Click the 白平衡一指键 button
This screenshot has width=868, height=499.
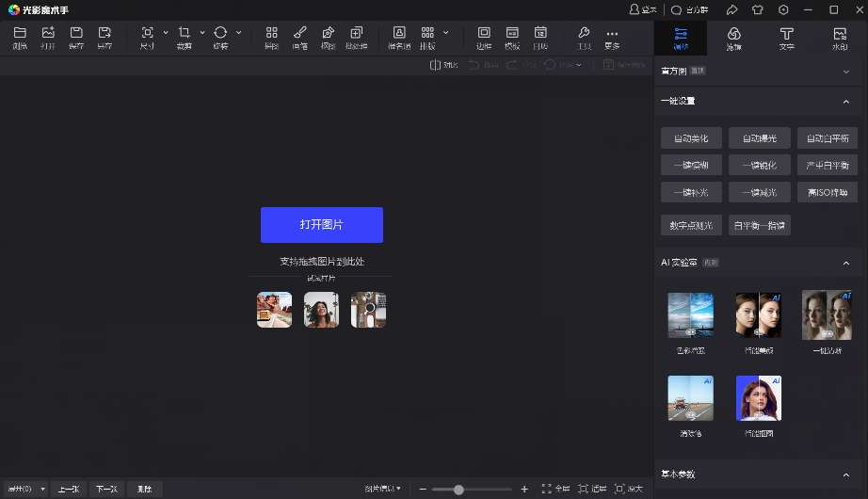click(760, 225)
